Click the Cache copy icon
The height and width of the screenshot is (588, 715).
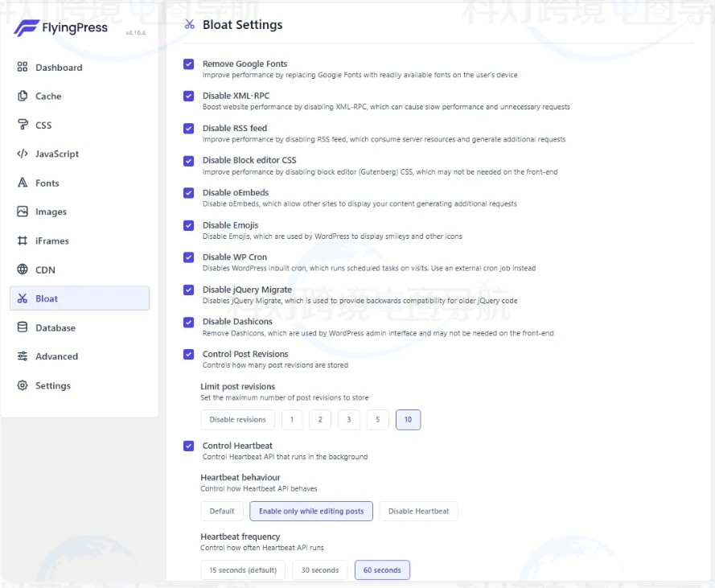tap(23, 97)
